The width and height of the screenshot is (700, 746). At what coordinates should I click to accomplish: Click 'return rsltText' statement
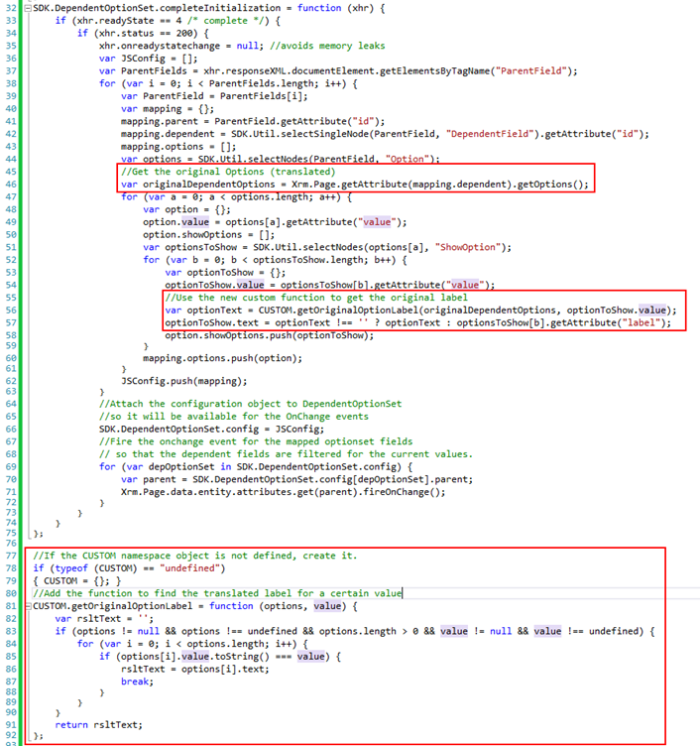click(98, 725)
